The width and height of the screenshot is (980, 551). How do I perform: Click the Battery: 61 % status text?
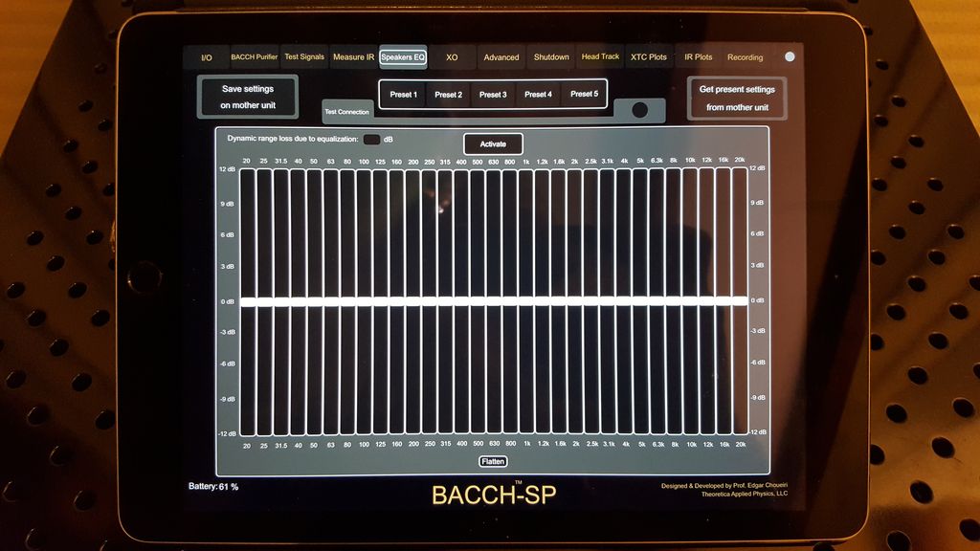[x=213, y=486]
